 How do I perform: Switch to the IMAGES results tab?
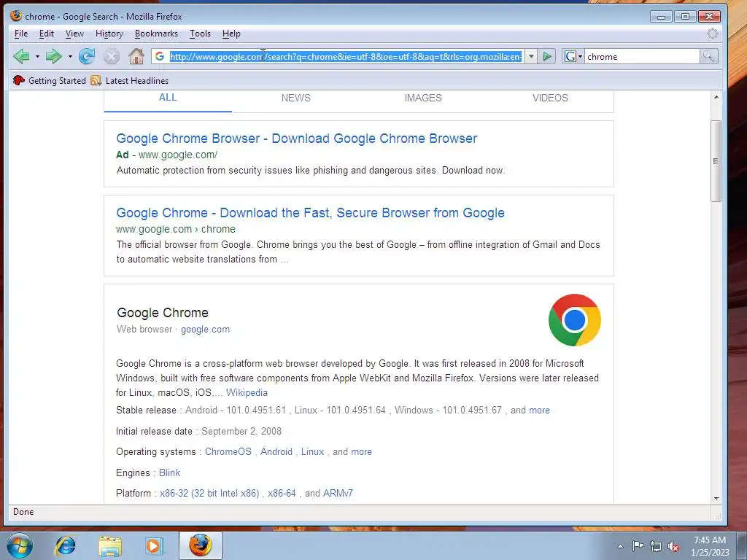(x=423, y=98)
